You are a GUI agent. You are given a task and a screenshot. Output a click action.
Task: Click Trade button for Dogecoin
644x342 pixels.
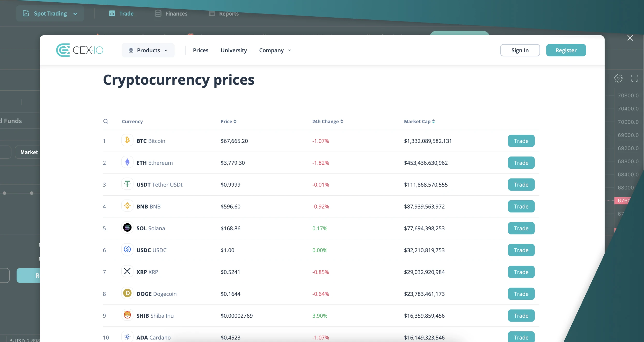pos(521,294)
